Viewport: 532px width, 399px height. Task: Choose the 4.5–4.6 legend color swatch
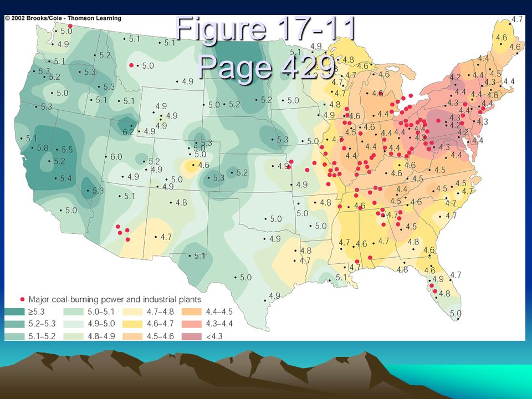tap(132, 336)
